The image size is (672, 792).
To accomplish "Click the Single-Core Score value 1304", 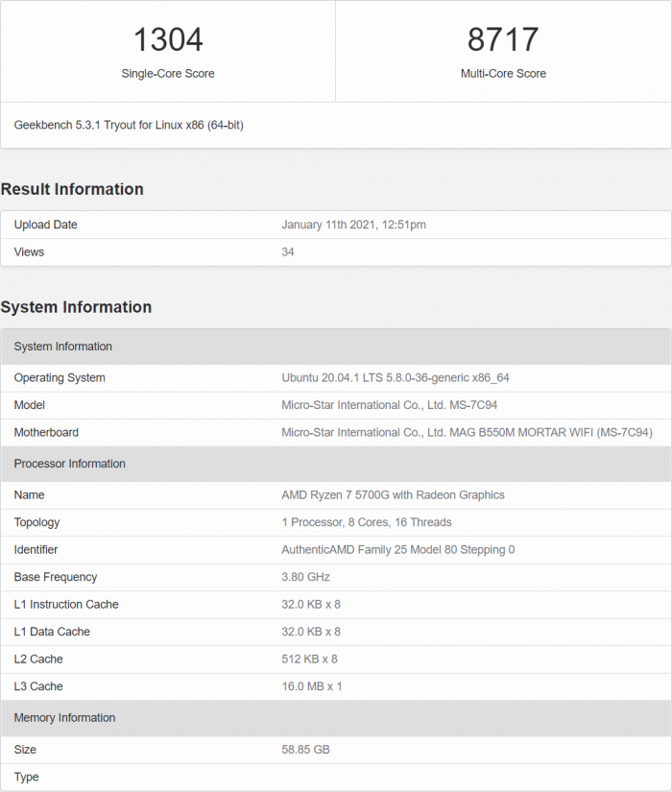I will [168, 39].
